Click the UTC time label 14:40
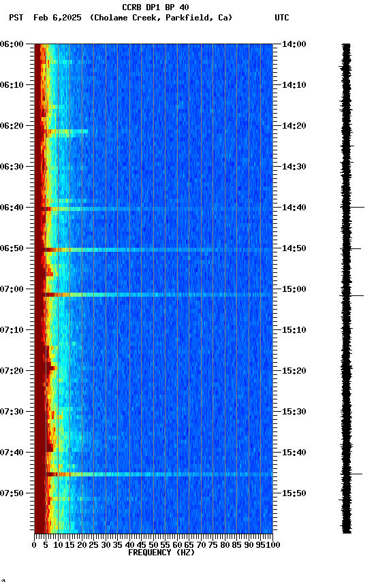This screenshot has width=376, height=588. tap(294, 208)
